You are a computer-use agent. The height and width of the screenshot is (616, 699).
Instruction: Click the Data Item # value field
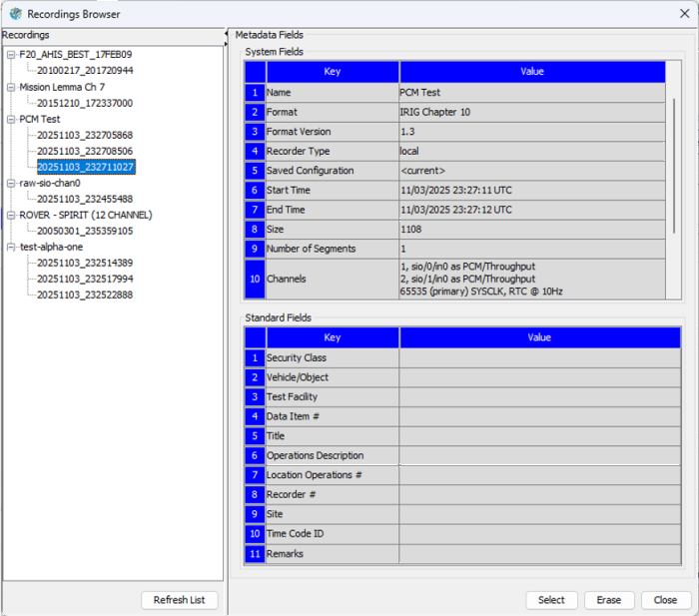[540, 416]
